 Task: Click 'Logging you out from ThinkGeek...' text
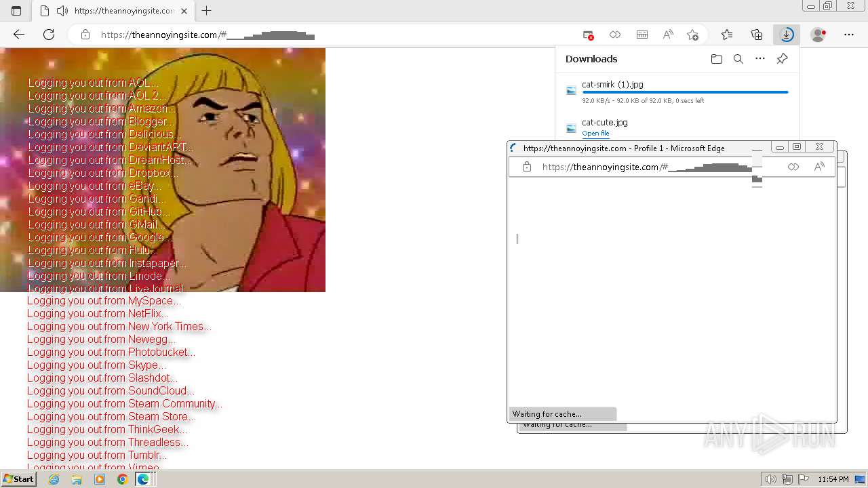click(107, 430)
